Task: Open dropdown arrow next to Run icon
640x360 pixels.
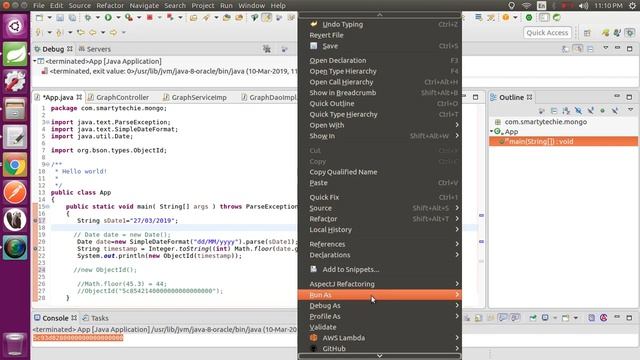Action: (118, 18)
